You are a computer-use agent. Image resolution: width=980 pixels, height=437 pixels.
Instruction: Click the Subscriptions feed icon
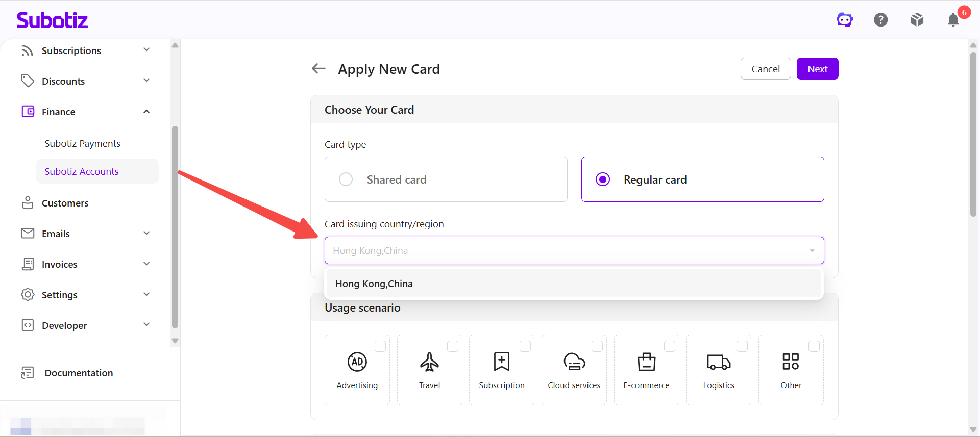click(28, 50)
